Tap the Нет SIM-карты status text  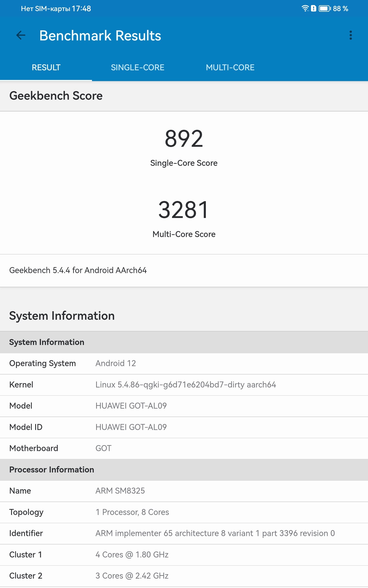(x=46, y=9)
